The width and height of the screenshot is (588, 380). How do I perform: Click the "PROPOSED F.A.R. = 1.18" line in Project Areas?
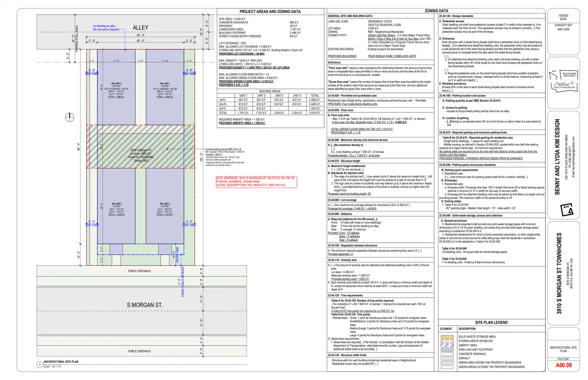[x=234, y=85]
